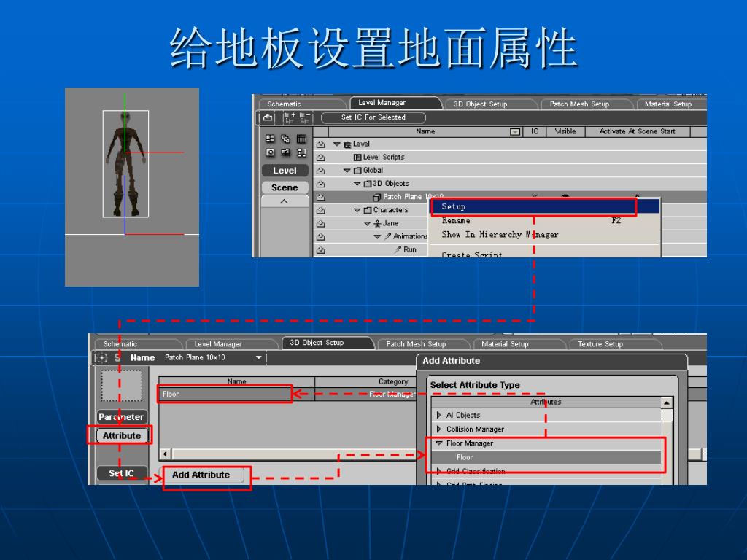Viewport: 747px width, 560px height.
Task: Click leading row icon beside Animations
Action: [x=321, y=237]
